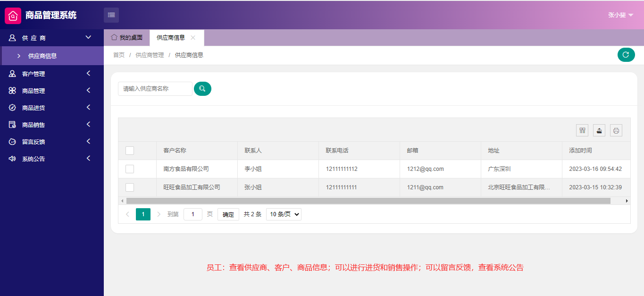Image resolution: width=644 pixels, height=296 pixels.
Task: Click the 商品管理系统 title
Action: click(x=51, y=15)
